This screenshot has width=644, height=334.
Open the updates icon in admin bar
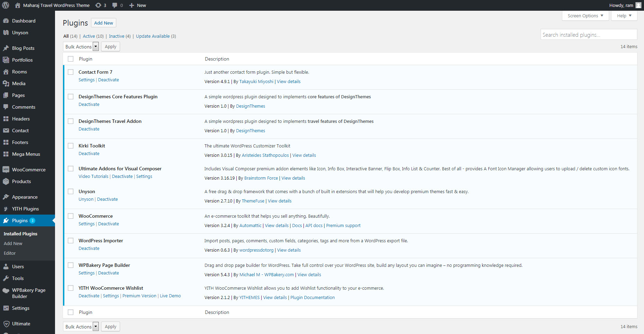click(99, 5)
